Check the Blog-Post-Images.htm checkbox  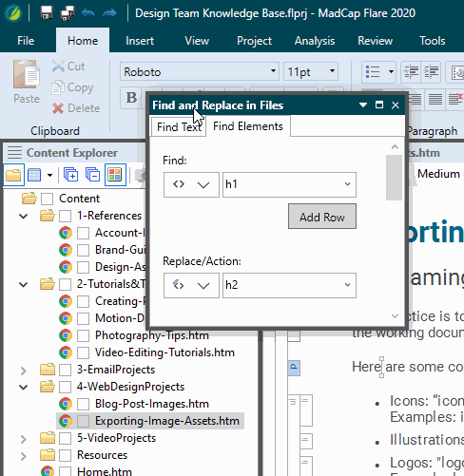pos(83,404)
